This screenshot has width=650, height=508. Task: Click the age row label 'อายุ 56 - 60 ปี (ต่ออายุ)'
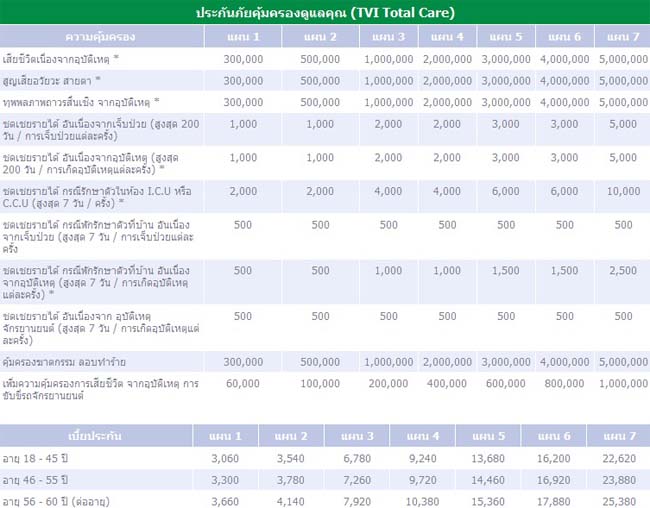coord(56,502)
